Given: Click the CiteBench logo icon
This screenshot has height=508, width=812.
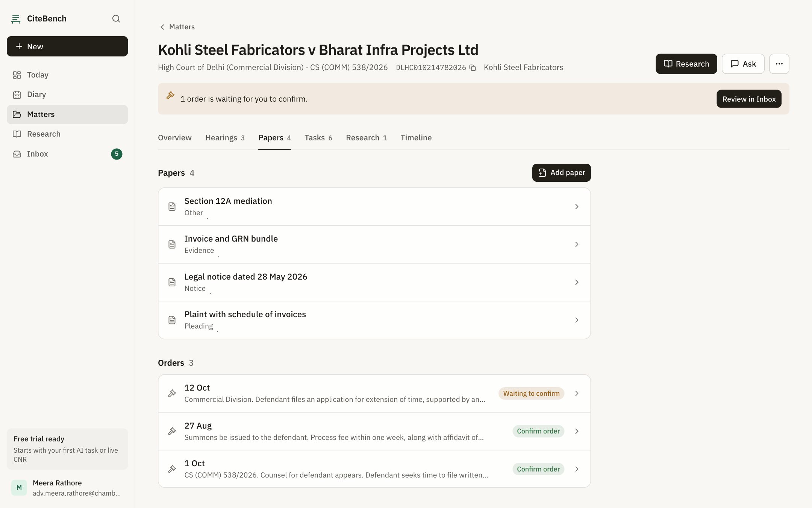Looking at the screenshot, I should point(16,19).
